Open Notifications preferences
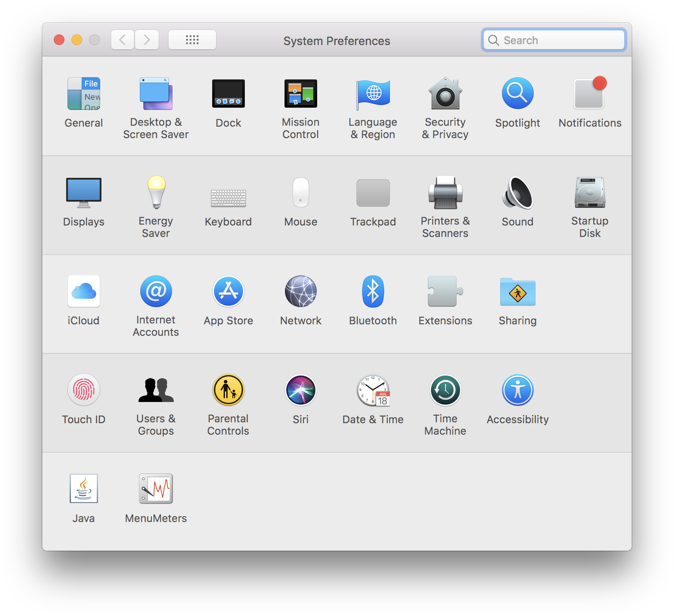The height and width of the screenshot is (616, 674). (x=590, y=94)
